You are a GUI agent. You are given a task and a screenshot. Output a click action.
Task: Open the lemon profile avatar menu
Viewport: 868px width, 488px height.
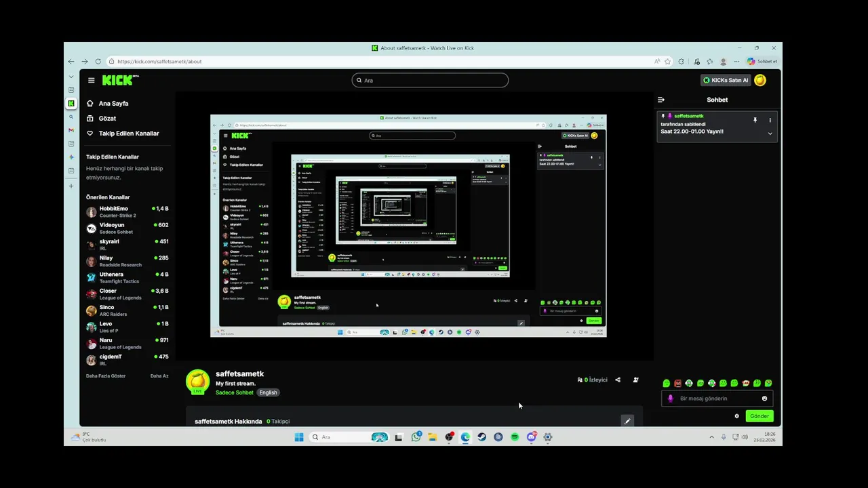click(760, 80)
